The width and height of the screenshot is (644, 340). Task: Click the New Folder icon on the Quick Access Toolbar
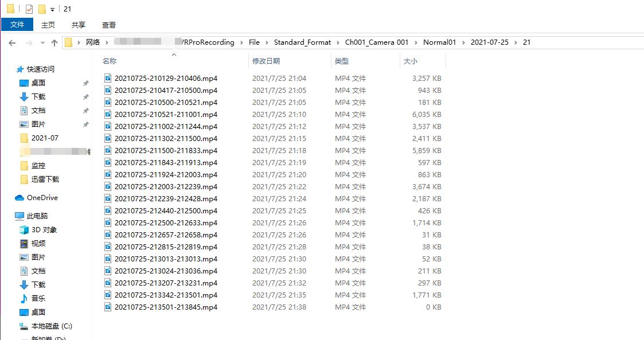pos(41,9)
